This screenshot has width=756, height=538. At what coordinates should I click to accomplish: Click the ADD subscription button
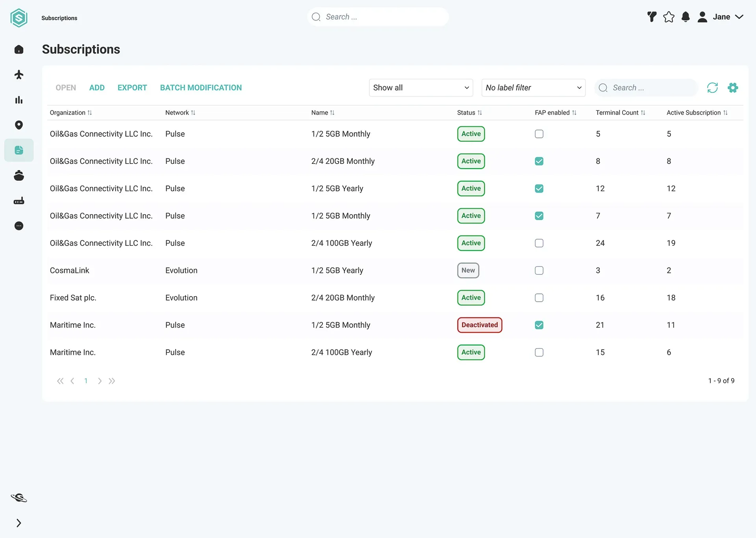point(97,87)
